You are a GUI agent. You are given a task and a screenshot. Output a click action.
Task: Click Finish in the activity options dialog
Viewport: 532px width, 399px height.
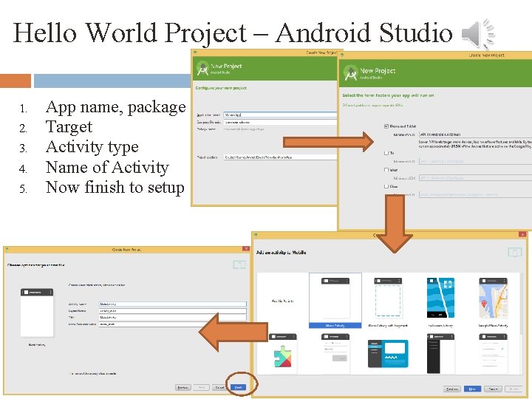tap(239, 387)
